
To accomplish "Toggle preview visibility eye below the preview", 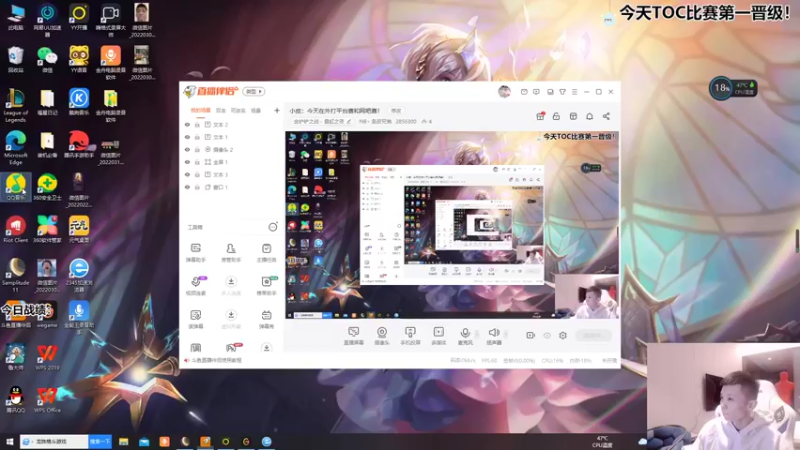I will tap(547, 335).
